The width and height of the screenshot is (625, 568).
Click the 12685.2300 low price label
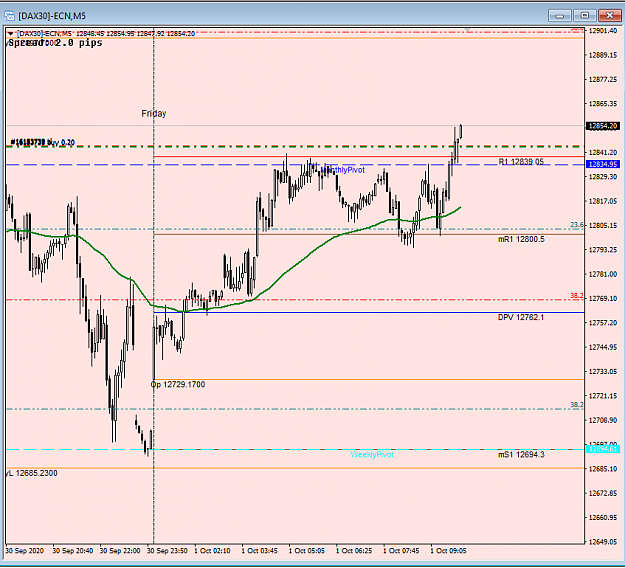click(x=31, y=473)
